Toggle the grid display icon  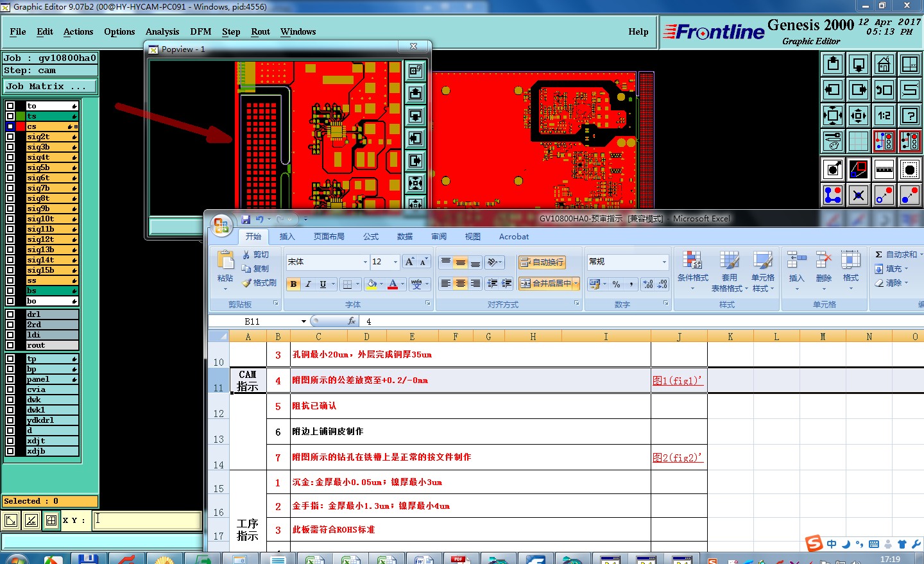click(x=859, y=141)
